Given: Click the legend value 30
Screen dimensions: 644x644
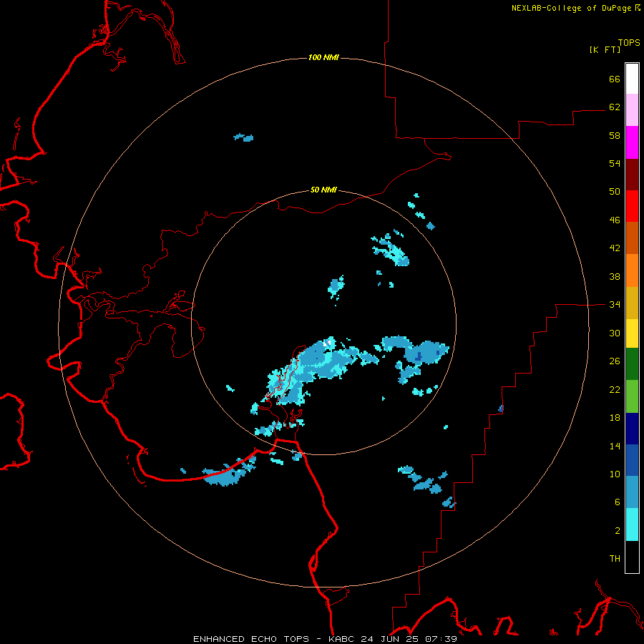Looking at the screenshot, I should (615, 333).
